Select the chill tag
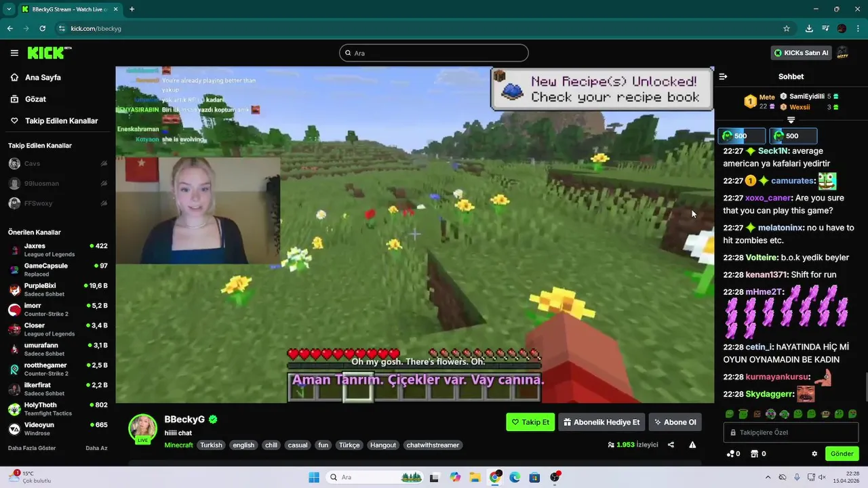 271,445
